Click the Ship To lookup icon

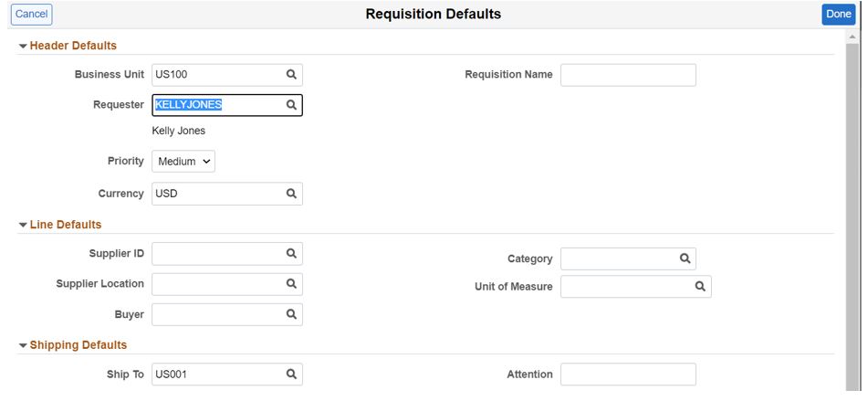(291, 374)
